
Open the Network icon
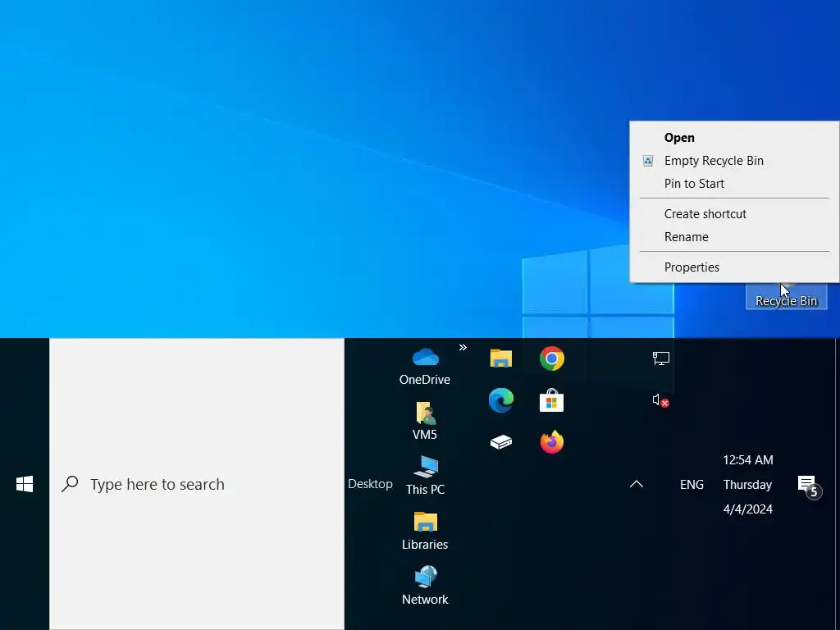click(425, 586)
